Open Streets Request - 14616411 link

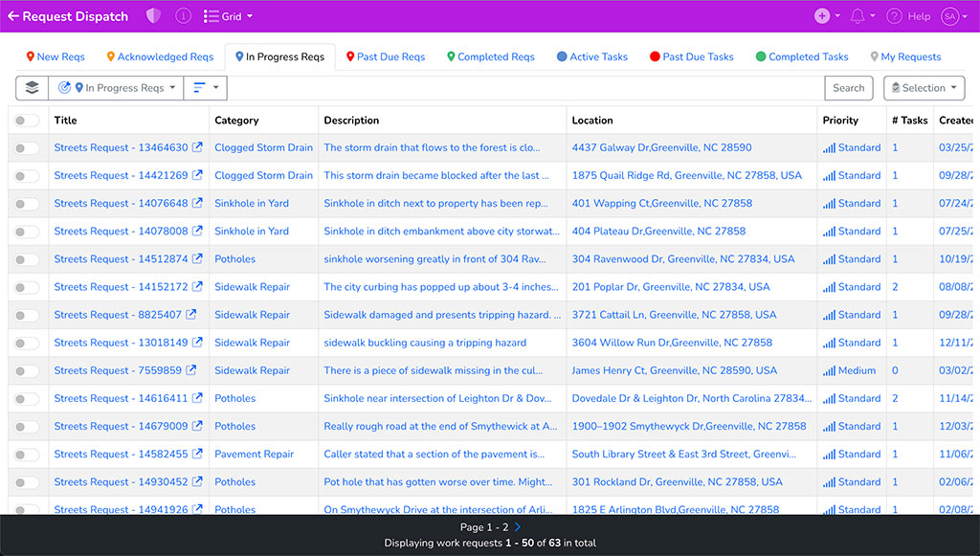click(121, 398)
